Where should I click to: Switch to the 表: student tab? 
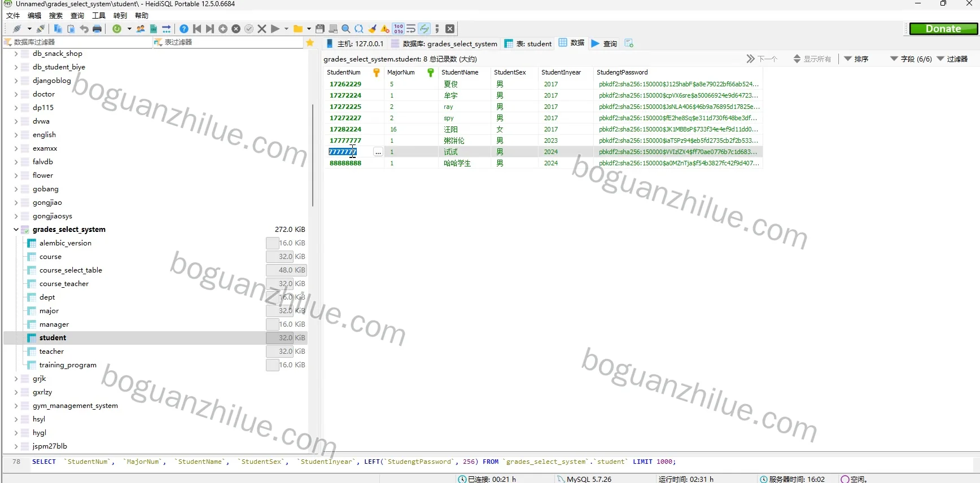(x=528, y=43)
